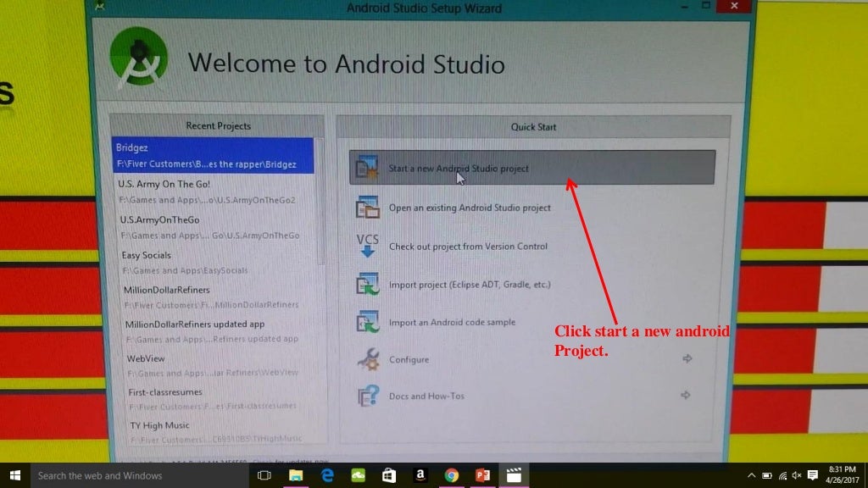Open the Windows Start menu
Viewport: 868px width, 488px height.
15,475
